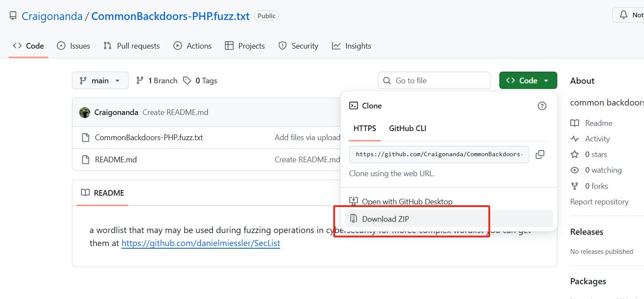Screen dimensions: 644x299
Task: Expand the main branch dropdown
Action: 100,80
